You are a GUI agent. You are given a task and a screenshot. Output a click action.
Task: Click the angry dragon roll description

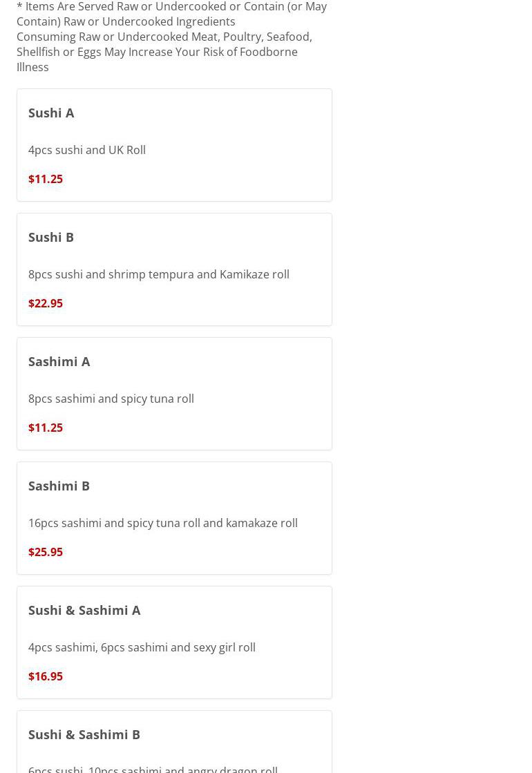tap(153, 768)
